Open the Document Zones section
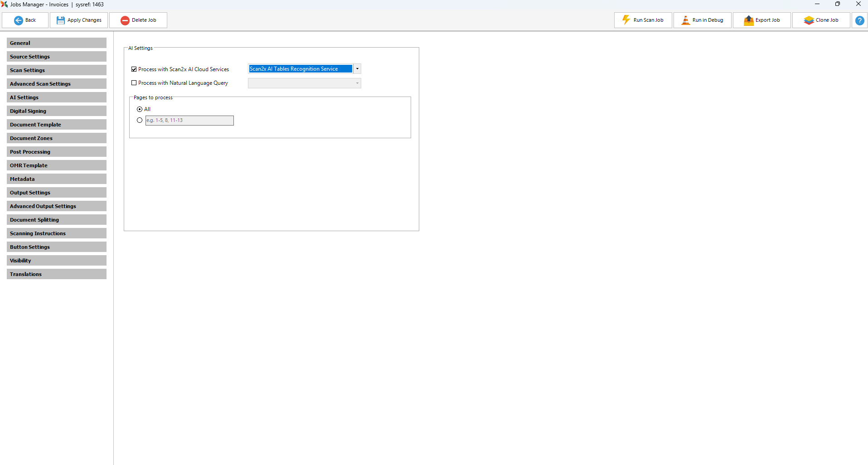Screen dimensions: 868x465 (57, 138)
